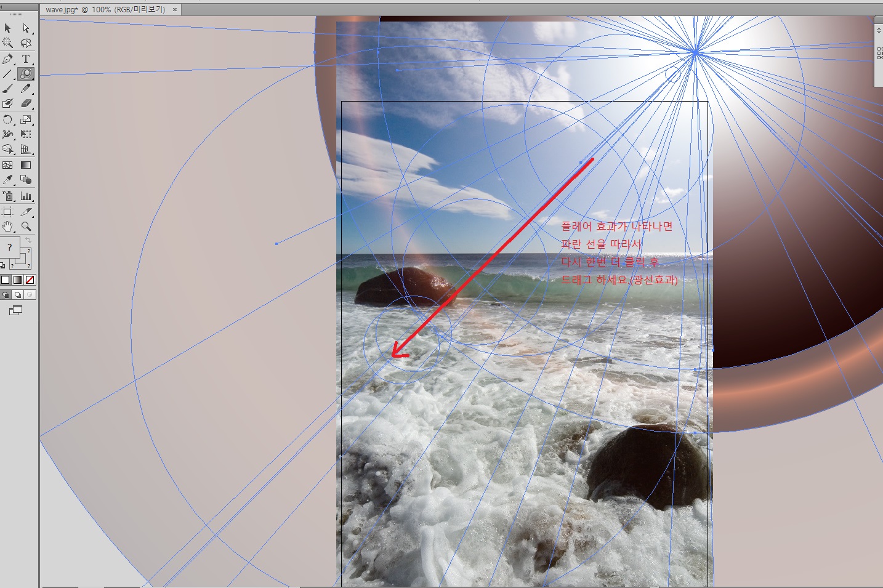Reset to default fill and stroke
883x588 pixels.
click(x=3, y=265)
